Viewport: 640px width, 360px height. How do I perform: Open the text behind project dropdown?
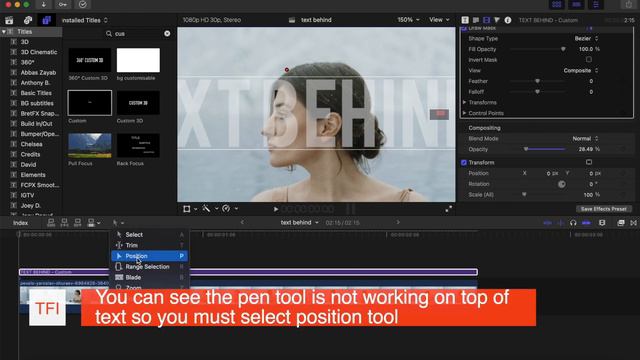tap(300, 223)
